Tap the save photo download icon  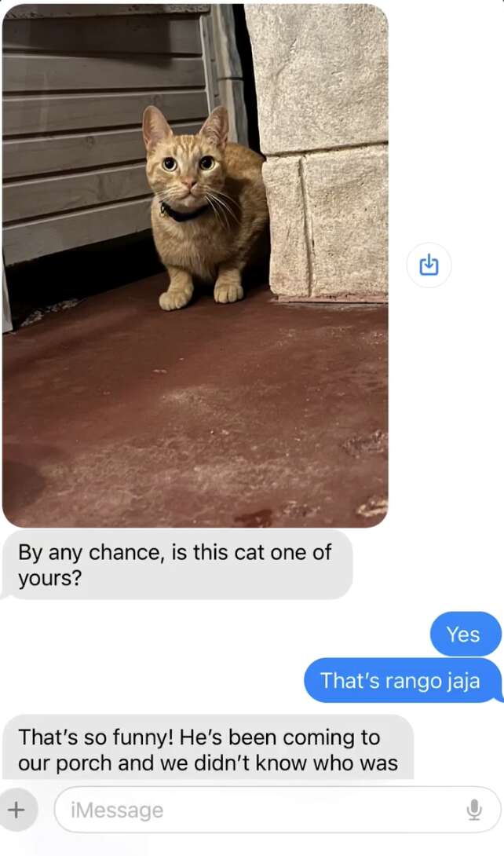tap(429, 265)
